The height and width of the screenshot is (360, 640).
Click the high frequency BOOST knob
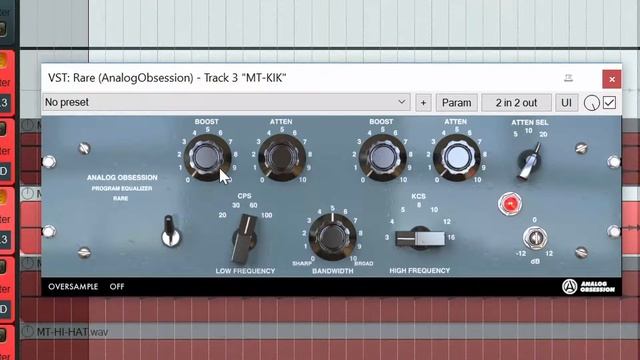[x=382, y=157]
